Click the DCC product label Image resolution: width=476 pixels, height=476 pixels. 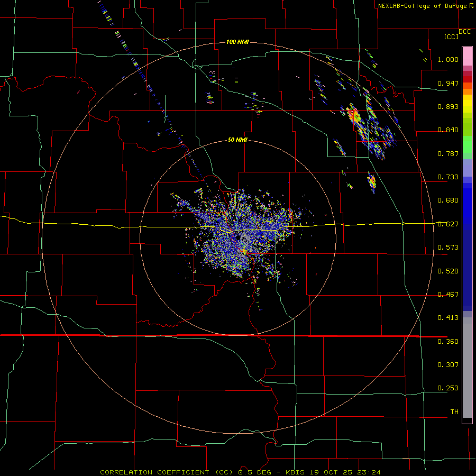464,32
